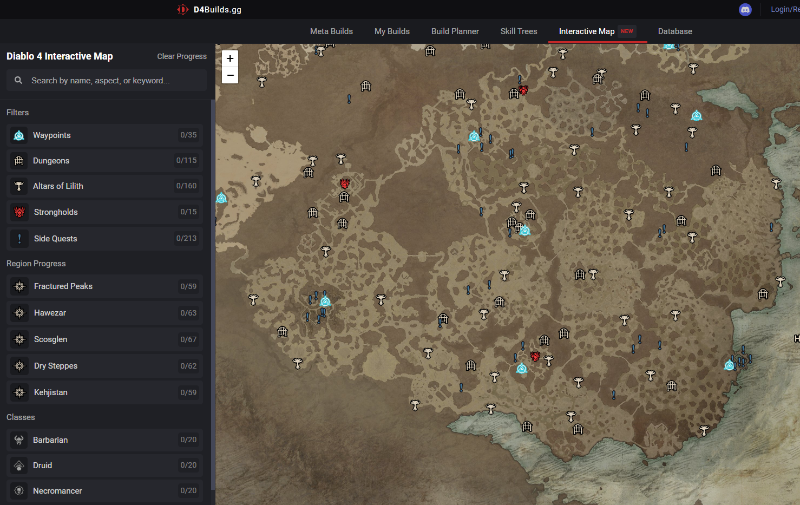Screen dimensions: 800x505
Task: Select Fractured Peaks region progress
Action: pyautogui.click(x=105, y=286)
